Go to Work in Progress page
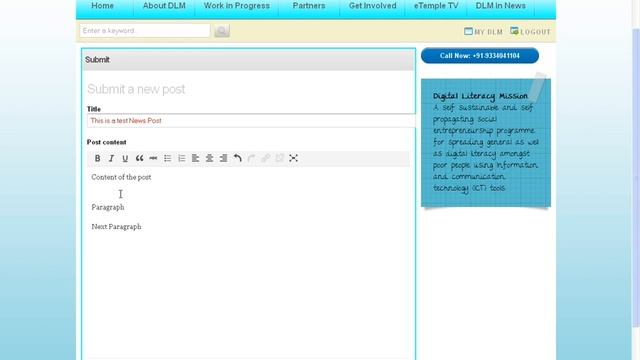The width and height of the screenshot is (640, 360). coord(237,6)
